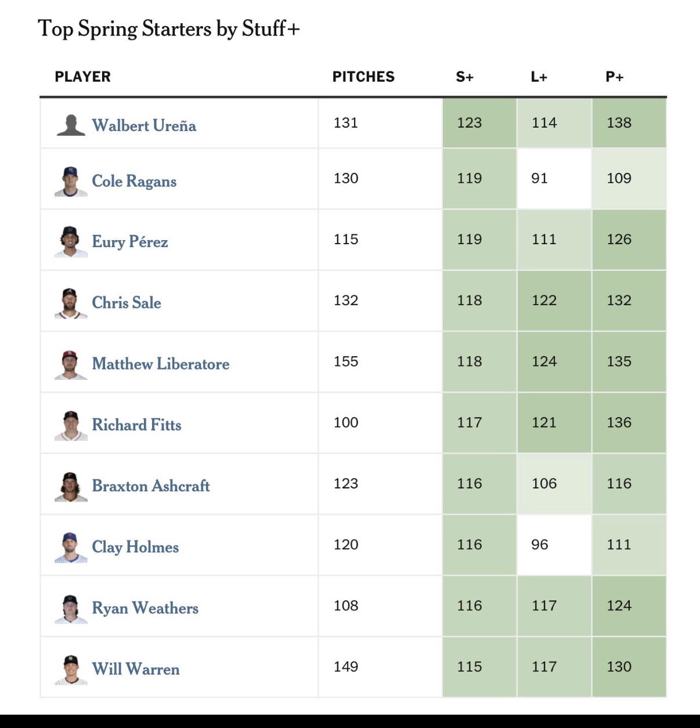This screenshot has height=728, width=700.
Task: Go to Ryan Weathers' player page
Action: 145,608
